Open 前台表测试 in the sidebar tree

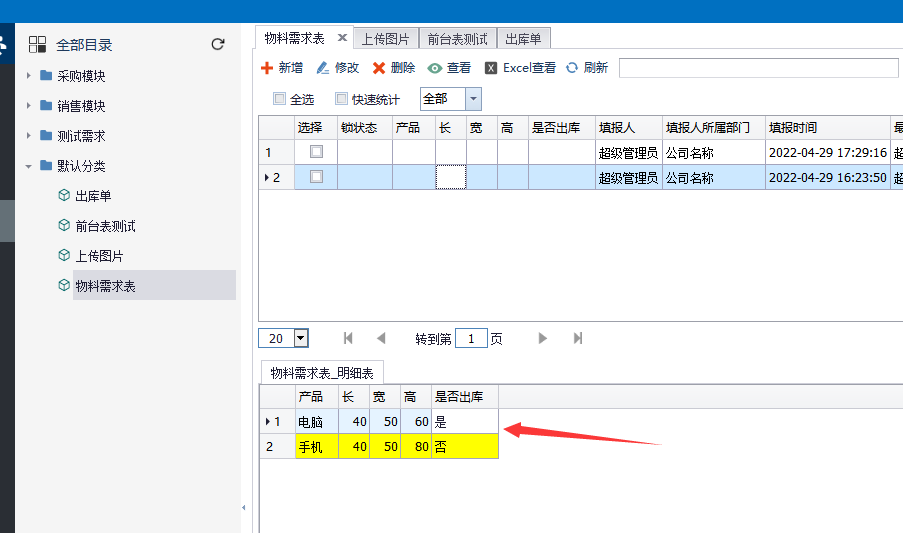tap(105, 226)
